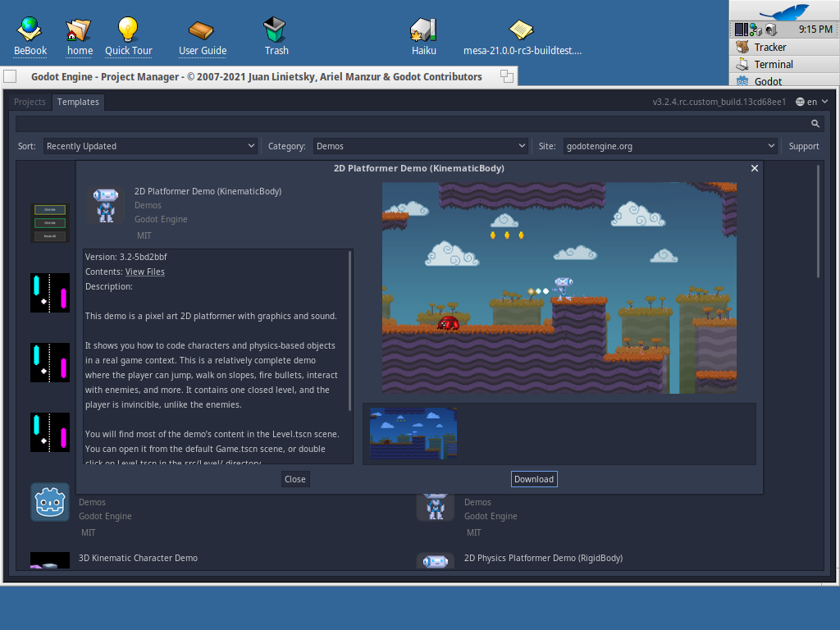Click the Support button
This screenshot has width=840, height=630.
804,146
